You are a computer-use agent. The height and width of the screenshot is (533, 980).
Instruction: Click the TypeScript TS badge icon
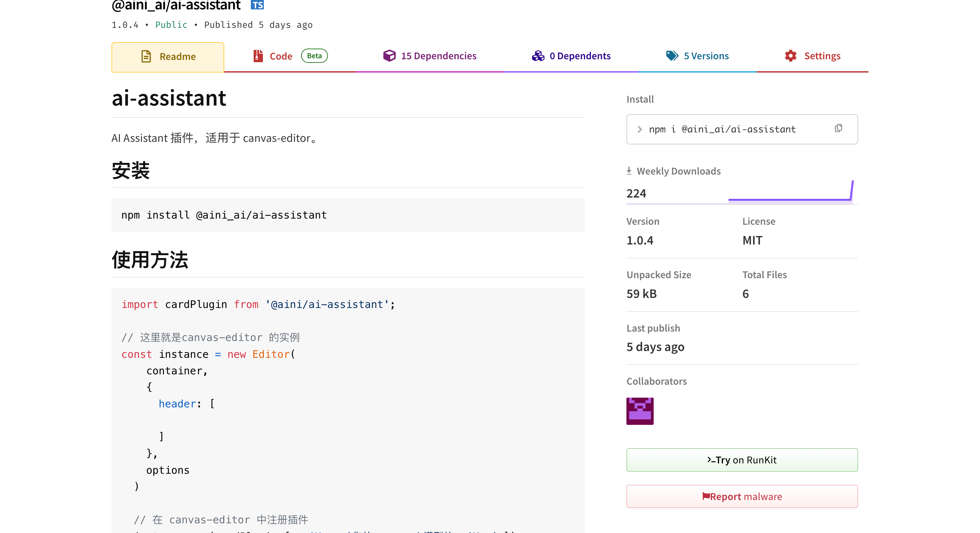point(257,5)
